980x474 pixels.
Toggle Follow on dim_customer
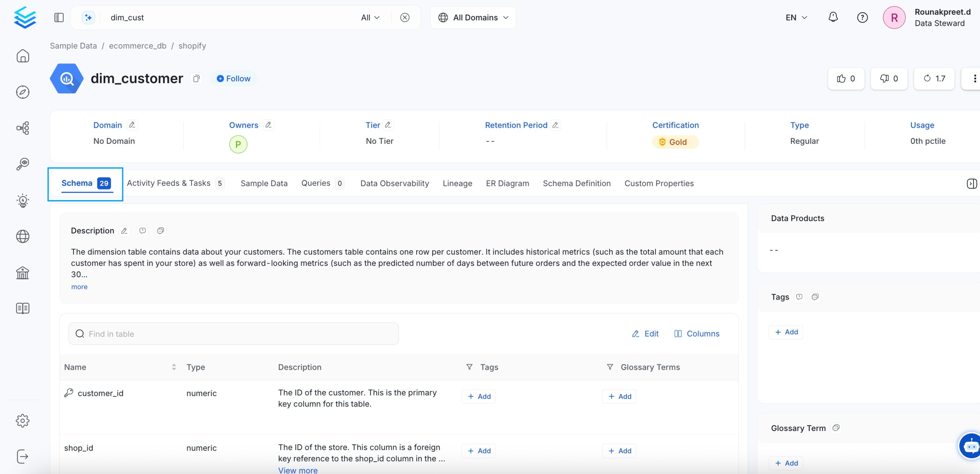tap(233, 79)
